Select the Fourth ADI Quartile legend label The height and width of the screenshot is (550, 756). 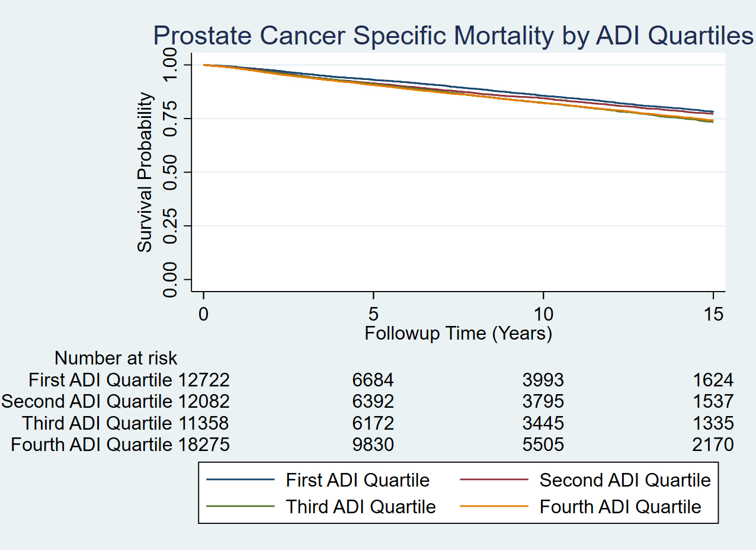click(x=620, y=507)
